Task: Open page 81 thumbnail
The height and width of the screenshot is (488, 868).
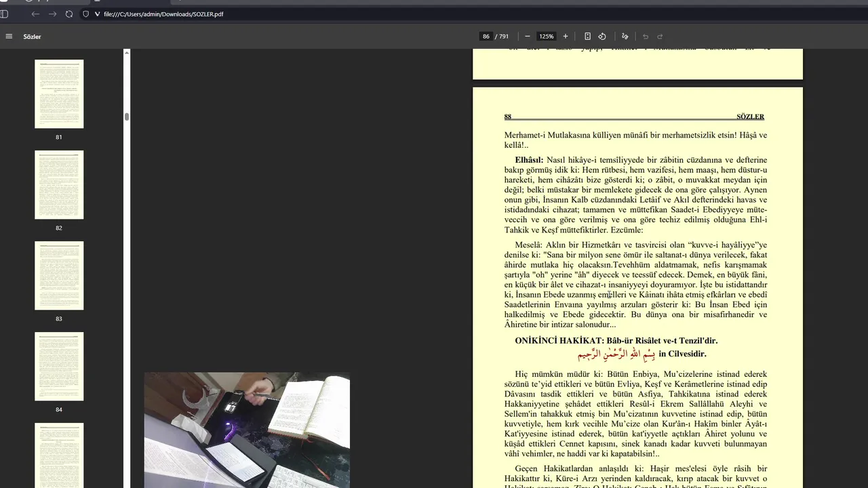Action: coord(59,94)
